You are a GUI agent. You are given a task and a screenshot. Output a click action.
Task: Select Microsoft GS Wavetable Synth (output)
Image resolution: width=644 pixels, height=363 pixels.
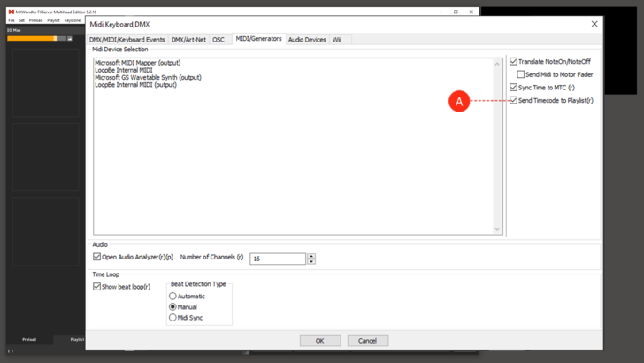pos(148,77)
